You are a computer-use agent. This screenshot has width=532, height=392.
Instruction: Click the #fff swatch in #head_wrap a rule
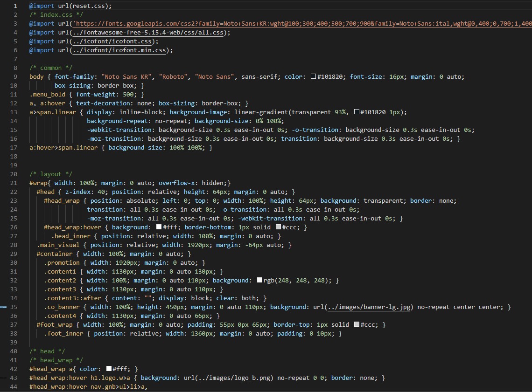[109, 369]
